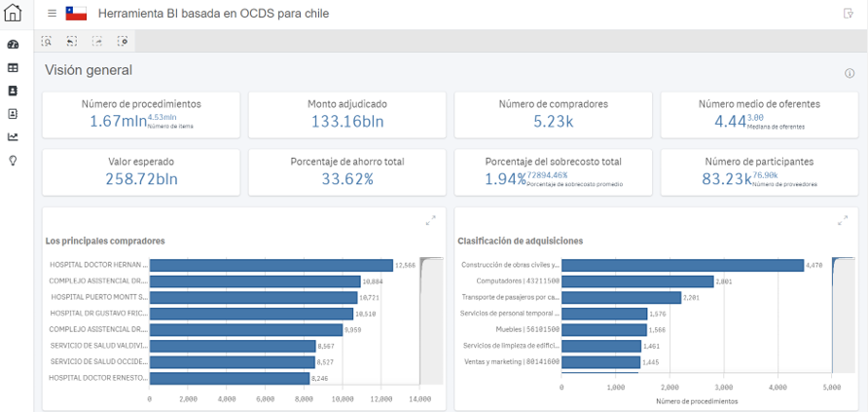This screenshot has width=868, height=412.
Task: Click the home icon in the sidebar
Action: click(x=13, y=14)
